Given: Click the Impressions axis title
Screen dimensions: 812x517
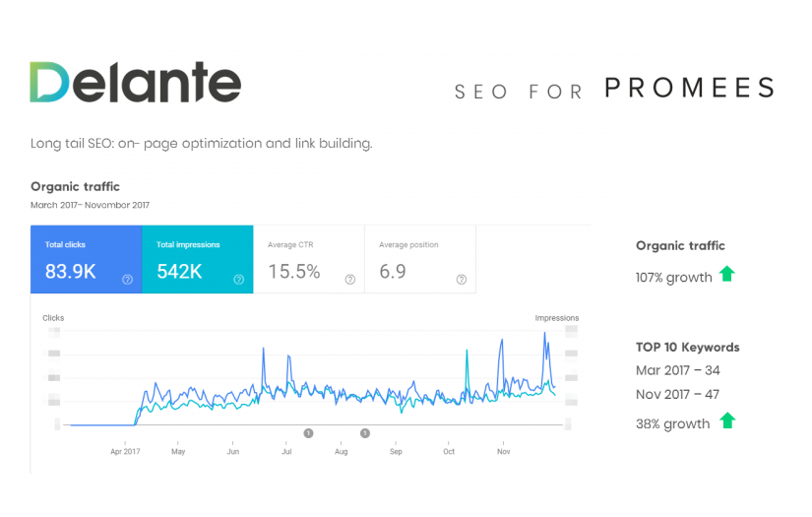Looking at the screenshot, I should pyautogui.click(x=557, y=318).
